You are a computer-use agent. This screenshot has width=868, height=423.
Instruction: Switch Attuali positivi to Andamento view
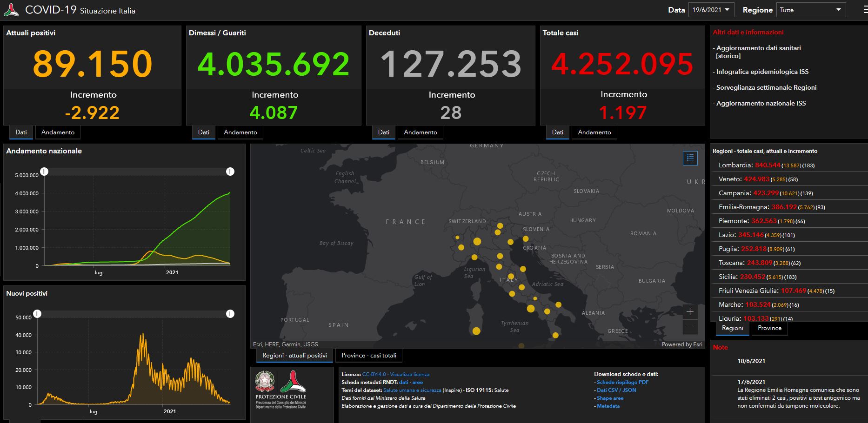[x=58, y=132]
